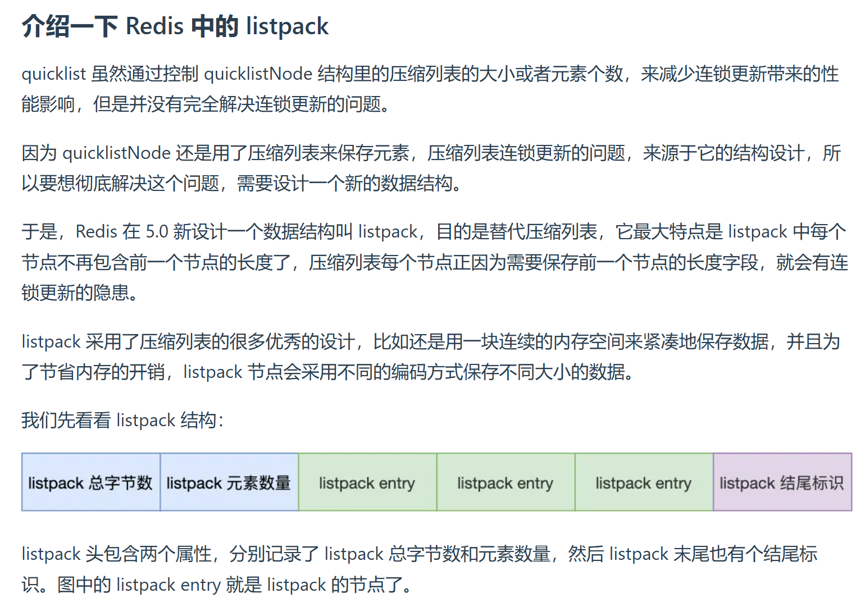Viewport: 865px width, 616px height.
Task: Click the paragraph starting '因为 quicklistNode'
Action: tap(431, 168)
